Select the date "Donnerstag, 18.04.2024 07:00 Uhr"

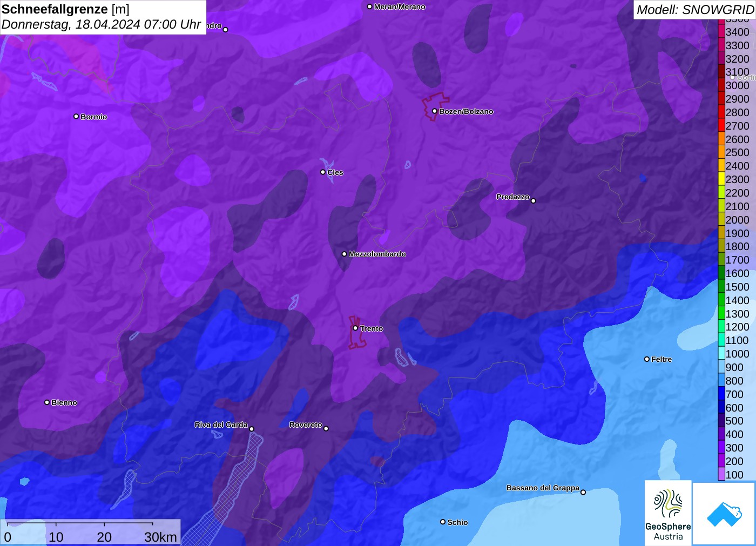tap(102, 24)
